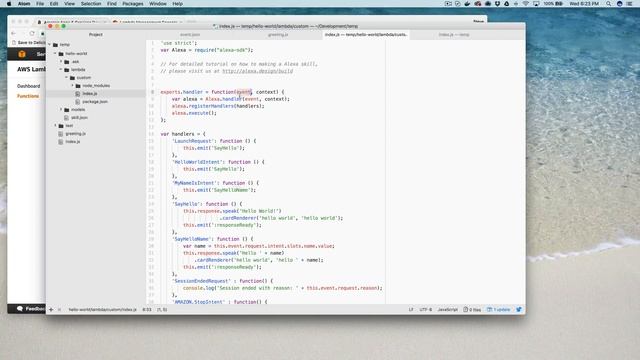This screenshot has height=360, width=640.
Task: Select the active index.js custom tab
Action: 366,35
